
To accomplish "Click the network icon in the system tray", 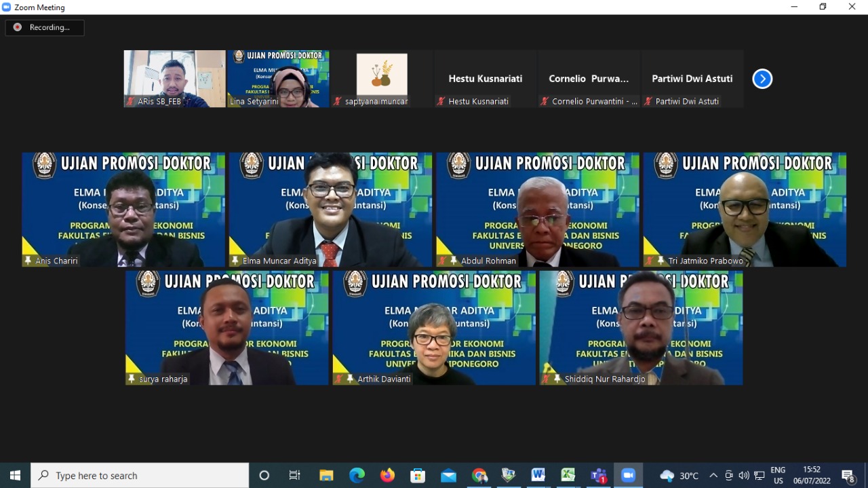I will (x=759, y=476).
